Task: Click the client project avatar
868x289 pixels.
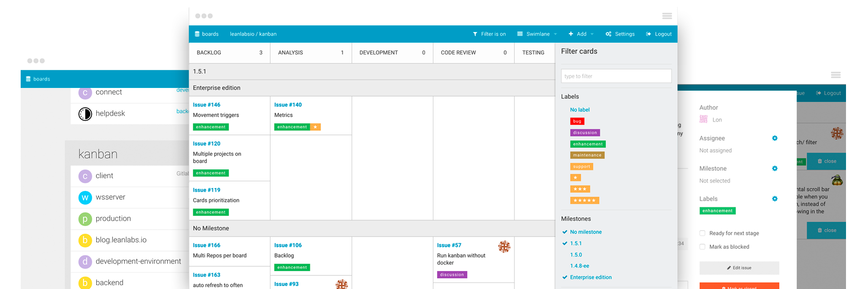Action: point(85,176)
